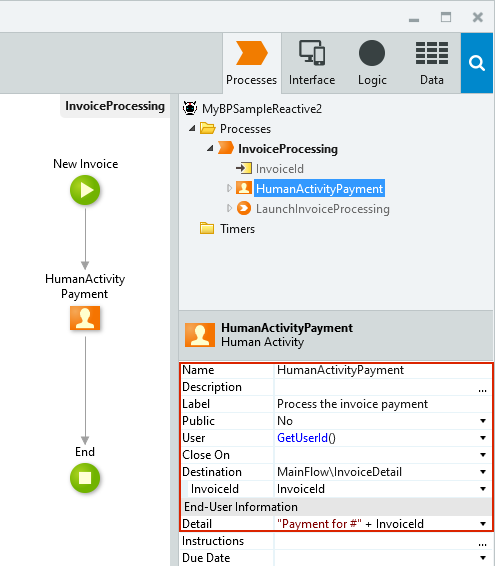Image resolution: width=495 pixels, height=566 pixels.
Task: Open the User property dropdown
Action: [483, 438]
